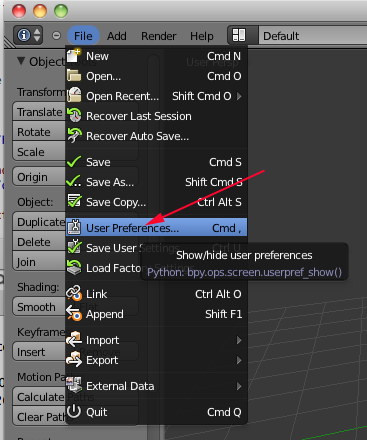Screen dimensions: 367x440
Task: Click the Recover Last Session icon
Action: [74, 115]
